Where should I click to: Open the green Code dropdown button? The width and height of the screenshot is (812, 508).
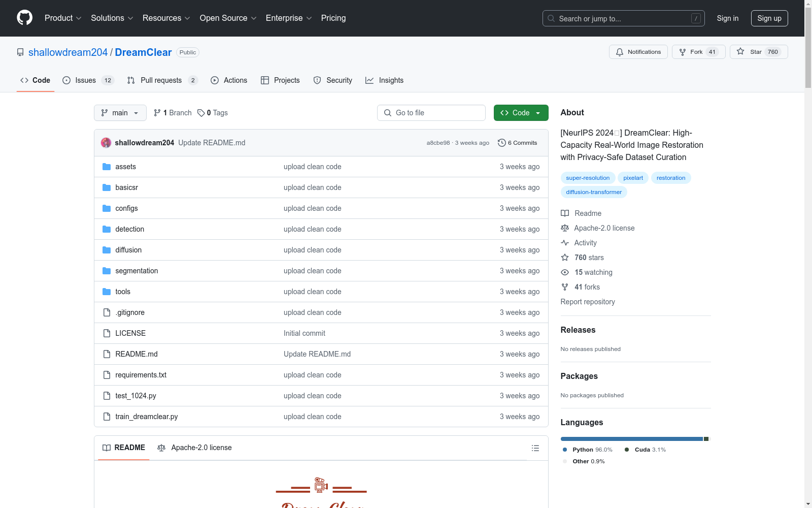521,113
